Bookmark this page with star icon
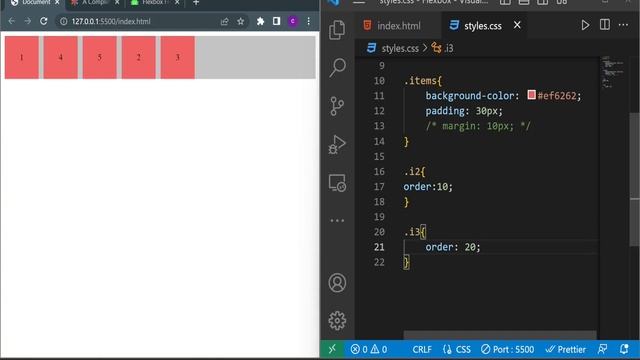This screenshot has width=640, height=360. 240,21
